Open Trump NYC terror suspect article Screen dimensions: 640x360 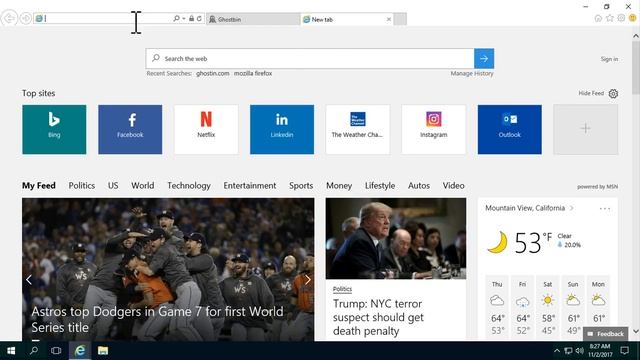pos(378,317)
